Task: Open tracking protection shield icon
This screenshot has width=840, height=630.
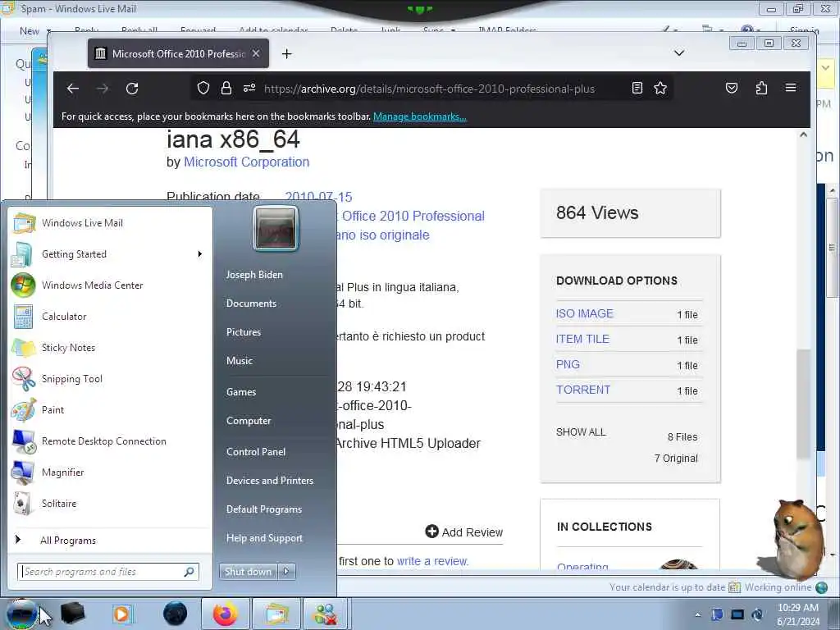Action: pos(203,88)
